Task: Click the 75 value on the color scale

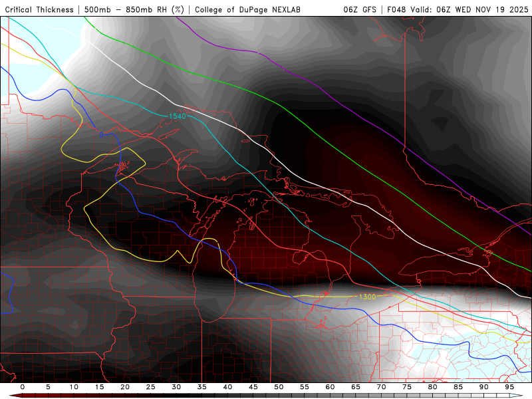Action: click(x=407, y=387)
